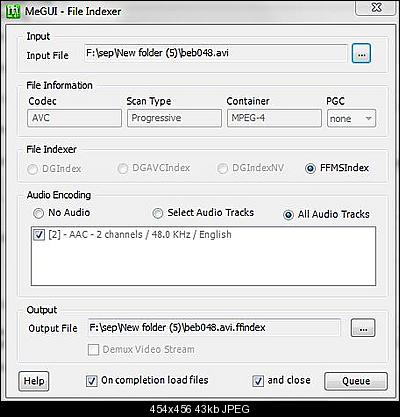Image resolution: width=400 pixels, height=417 pixels.
Task: Pick the DGIndexNV indexer option
Action: [222, 169]
